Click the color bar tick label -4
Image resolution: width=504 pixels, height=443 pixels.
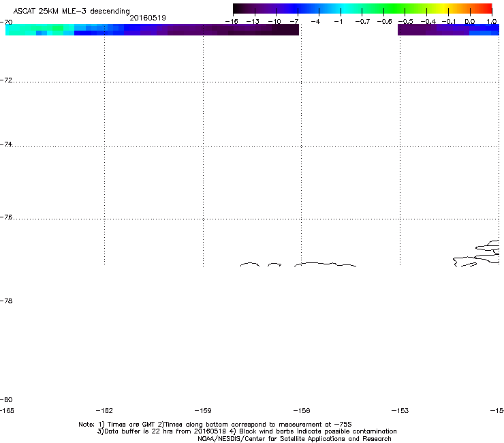click(315, 22)
